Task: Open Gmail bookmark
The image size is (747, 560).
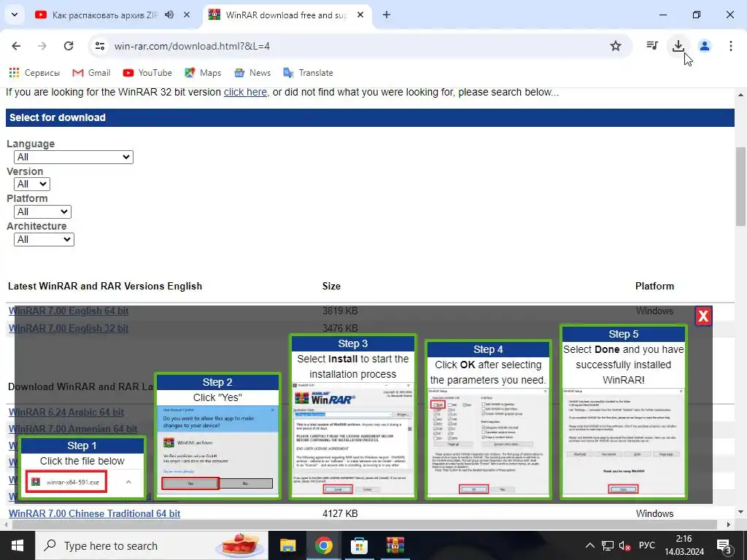Action: pos(91,73)
